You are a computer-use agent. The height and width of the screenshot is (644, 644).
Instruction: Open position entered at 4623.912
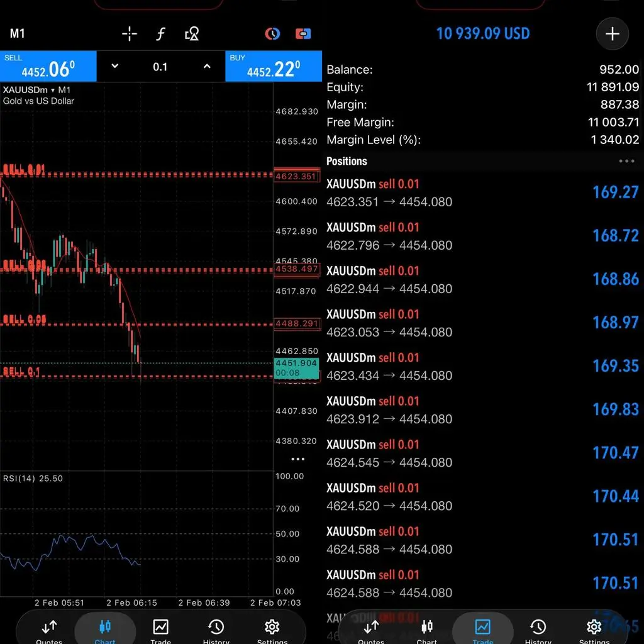pos(482,410)
